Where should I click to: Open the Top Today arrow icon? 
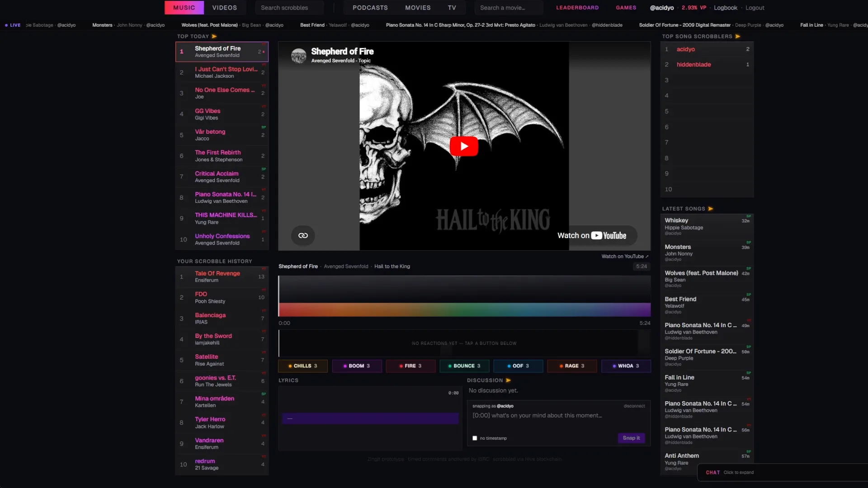click(x=214, y=36)
